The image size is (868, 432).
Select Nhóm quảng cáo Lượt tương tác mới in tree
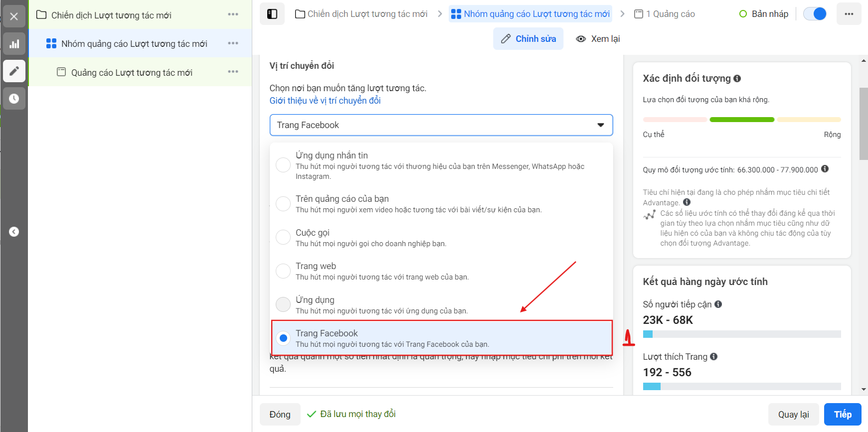click(134, 43)
